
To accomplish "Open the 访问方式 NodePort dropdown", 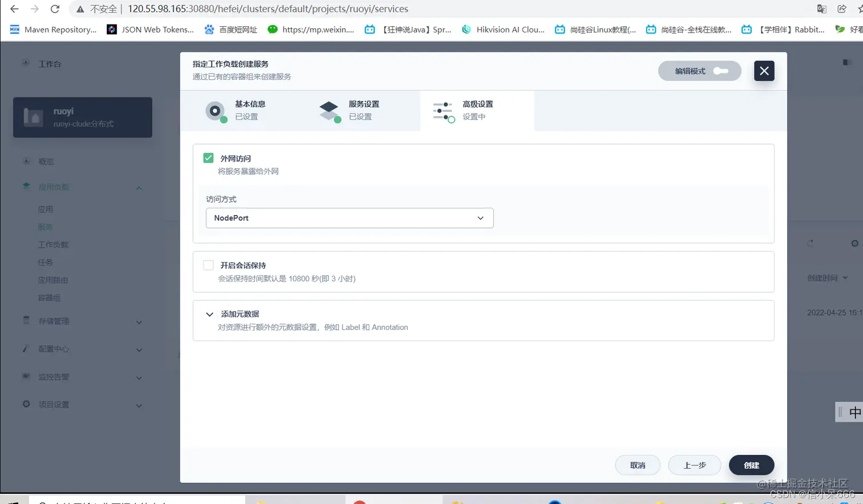I will point(349,218).
